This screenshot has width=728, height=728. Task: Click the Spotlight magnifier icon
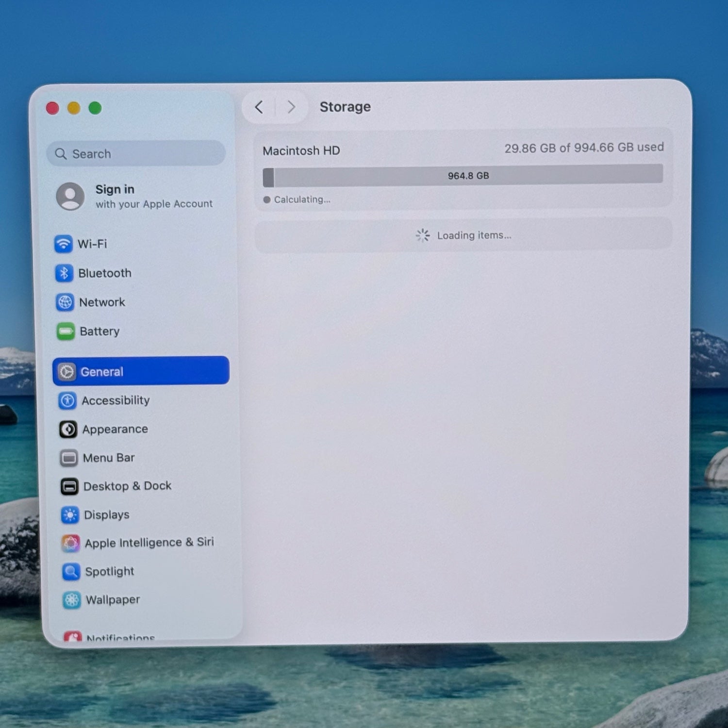click(x=71, y=572)
